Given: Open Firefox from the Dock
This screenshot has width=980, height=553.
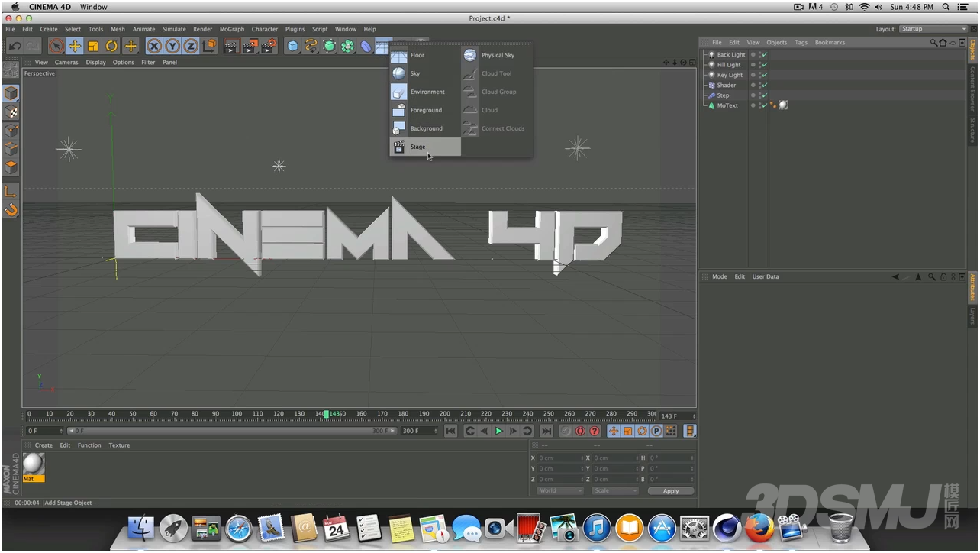Looking at the screenshot, I should pyautogui.click(x=758, y=528).
